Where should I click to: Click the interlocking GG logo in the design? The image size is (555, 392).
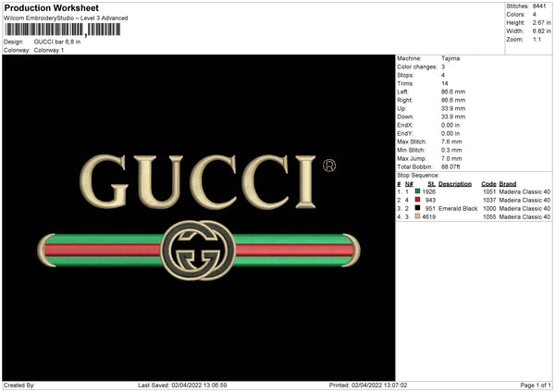pos(198,251)
